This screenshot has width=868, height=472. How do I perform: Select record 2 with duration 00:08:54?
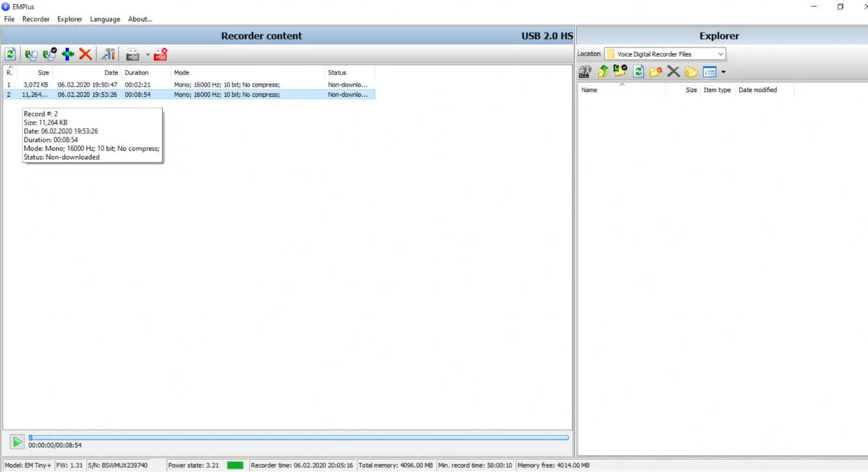coord(189,94)
